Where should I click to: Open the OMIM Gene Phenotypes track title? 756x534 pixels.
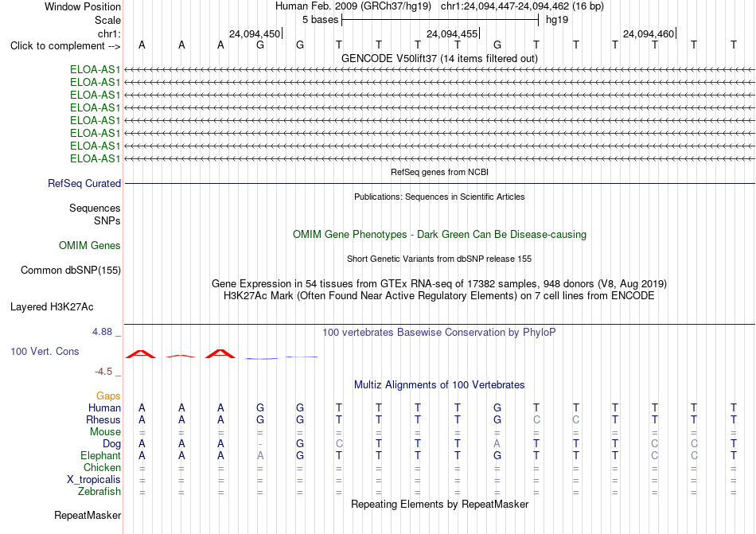coord(440,235)
